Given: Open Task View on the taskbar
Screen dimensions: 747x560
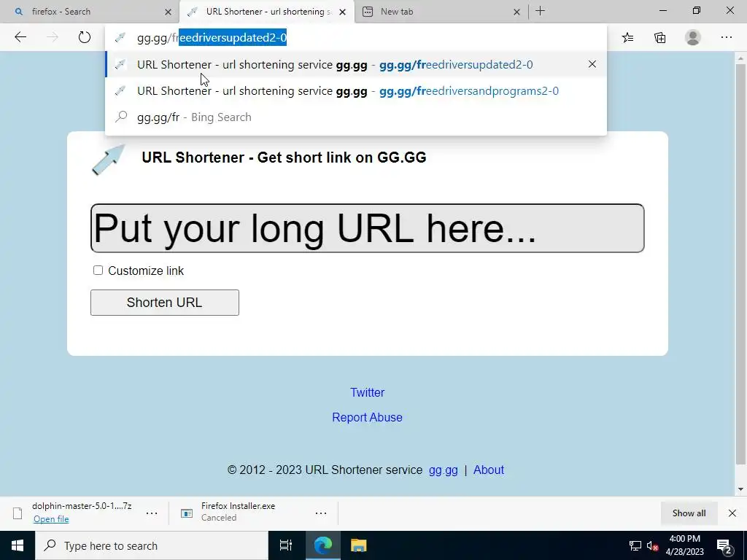Looking at the screenshot, I should [285, 545].
